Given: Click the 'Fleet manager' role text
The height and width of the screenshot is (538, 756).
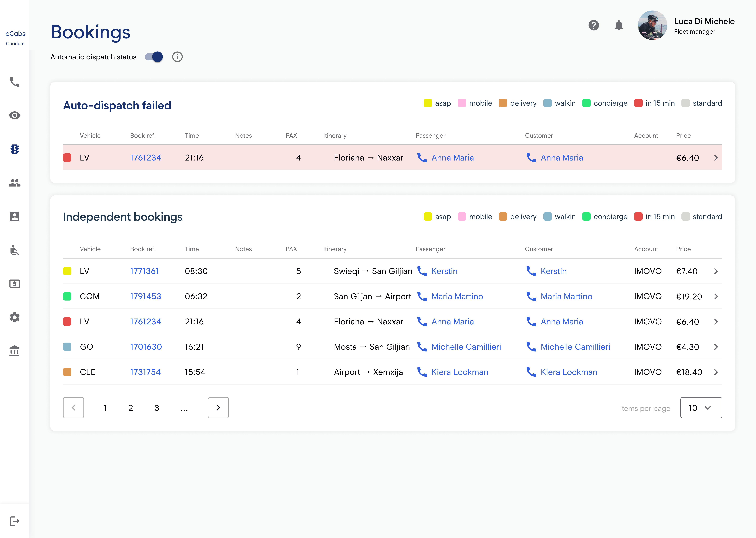Looking at the screenshot, I should coord(694,32).
